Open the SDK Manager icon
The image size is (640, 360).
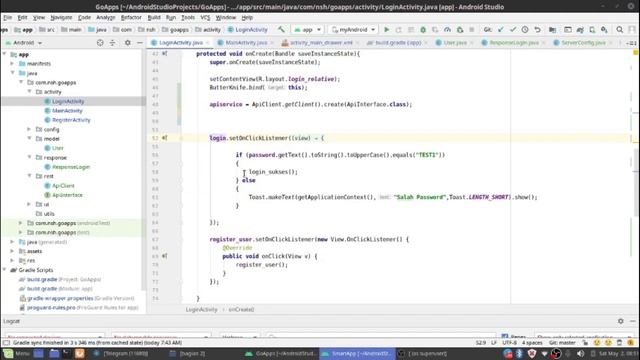604,30
